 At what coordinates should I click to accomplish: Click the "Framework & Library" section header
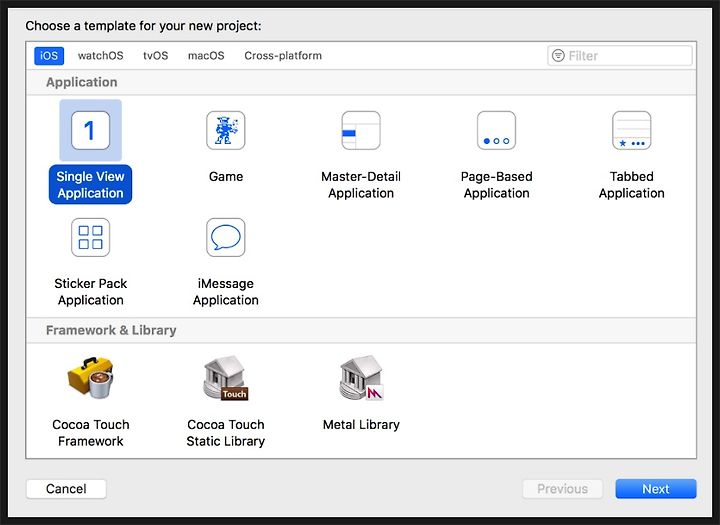111,330
